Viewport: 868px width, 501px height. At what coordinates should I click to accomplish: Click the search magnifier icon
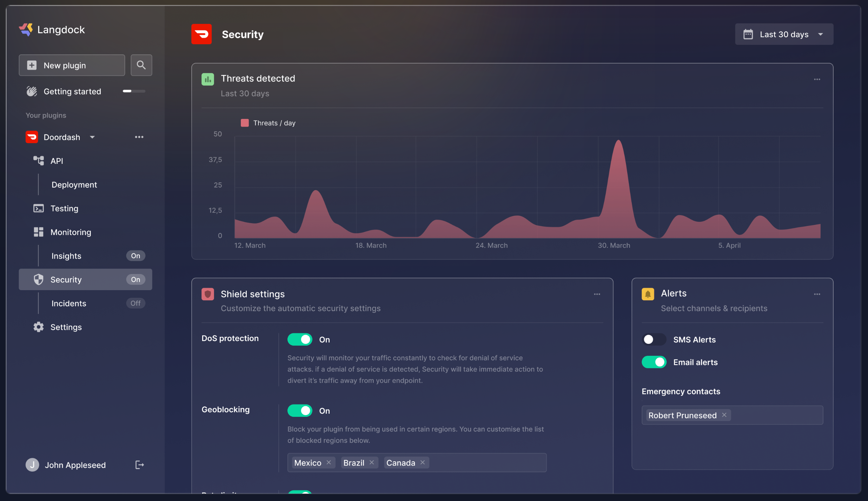[x=141, y=65]
